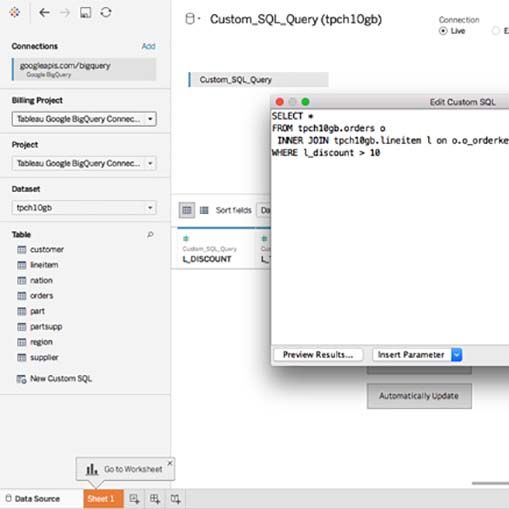The image size is (509, 509).
Task: Click the new story icon
Action: (175, 499)
